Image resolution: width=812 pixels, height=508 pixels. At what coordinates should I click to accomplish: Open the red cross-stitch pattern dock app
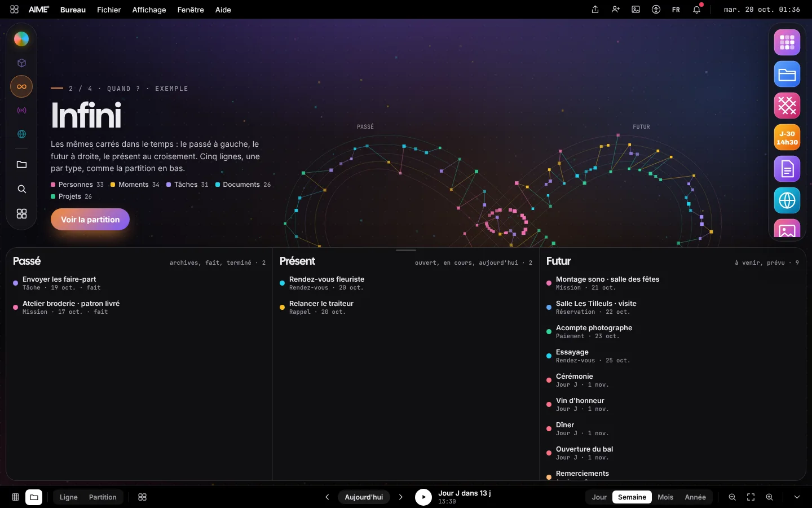[787, 106]
